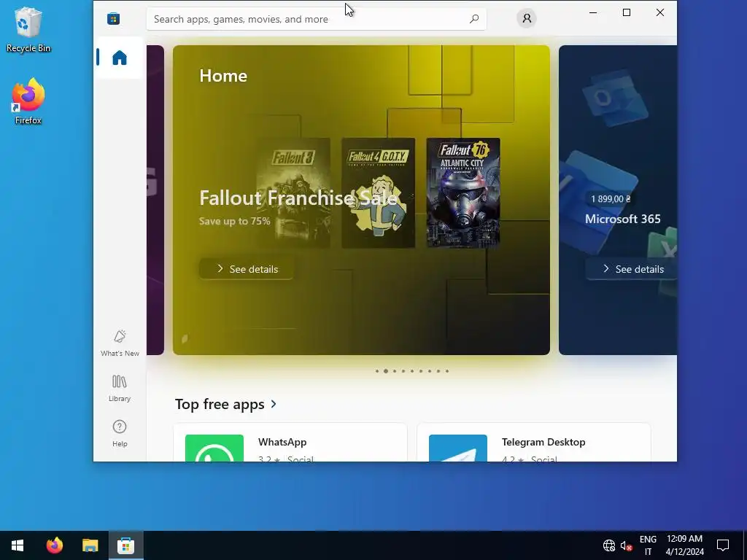Select the last carousel page dot
Image resolution: width=747 pixels, height=560 pixels.
click(x=447, y=371)
